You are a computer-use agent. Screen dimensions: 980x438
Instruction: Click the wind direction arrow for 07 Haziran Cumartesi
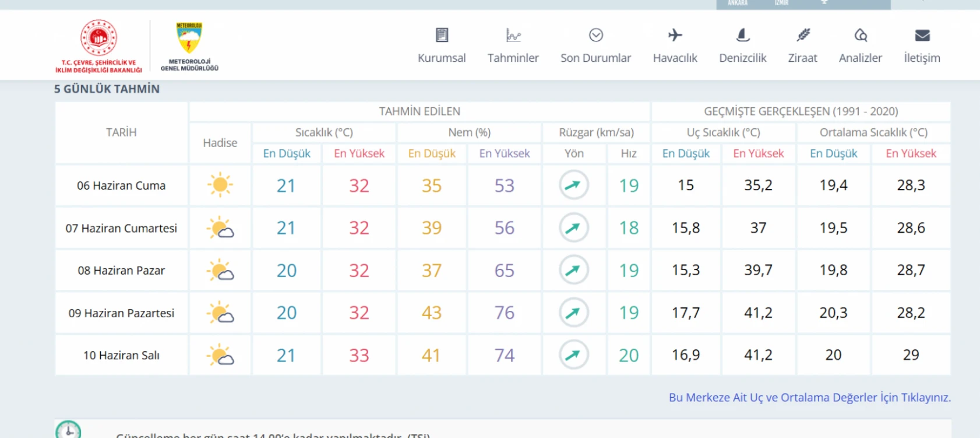coord(573,227)
